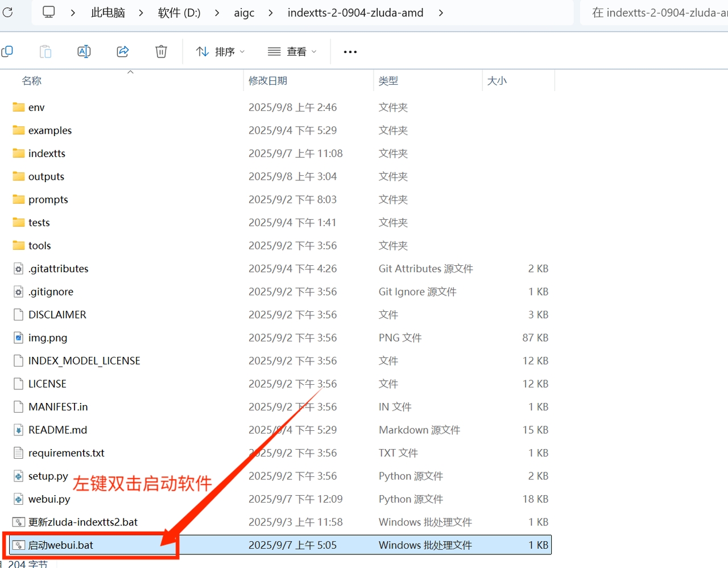
Task: Select the 启动webui.bat file
Action: [61, 545]
